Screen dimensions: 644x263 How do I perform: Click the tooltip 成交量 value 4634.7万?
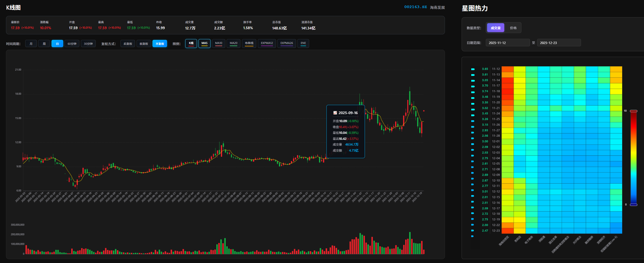coord(352,145)
